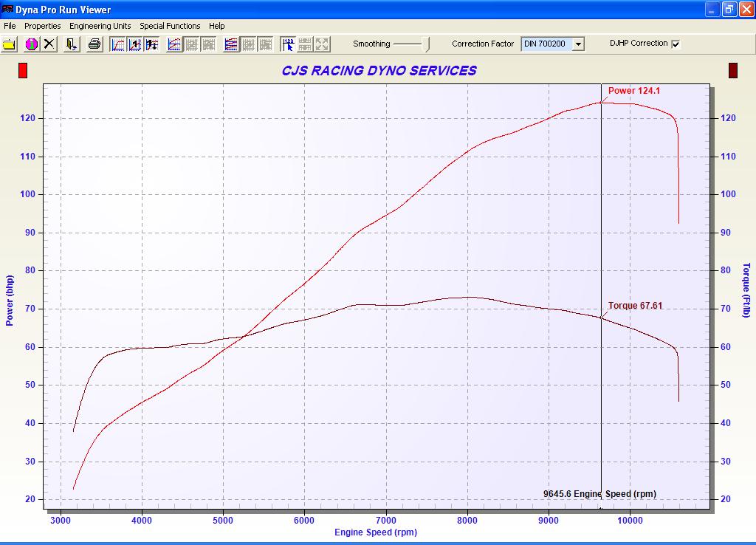Open the Properties menu
Screen dimensions: 756x545
pos(43,26)
